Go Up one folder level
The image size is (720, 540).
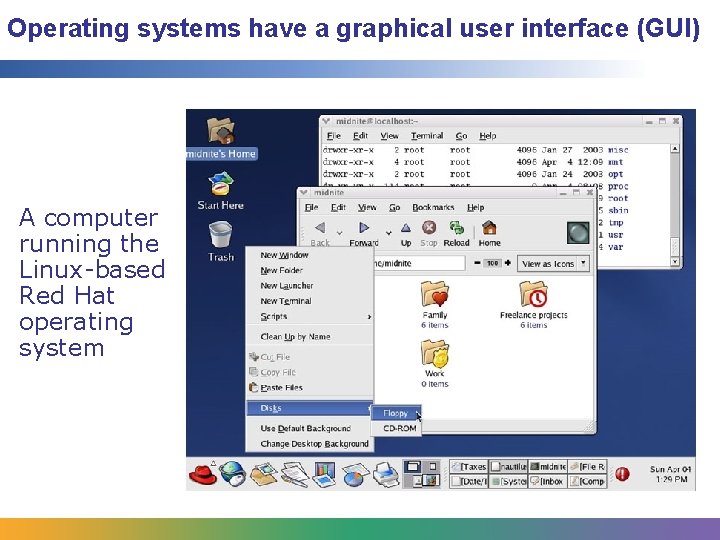coord(406,234)
